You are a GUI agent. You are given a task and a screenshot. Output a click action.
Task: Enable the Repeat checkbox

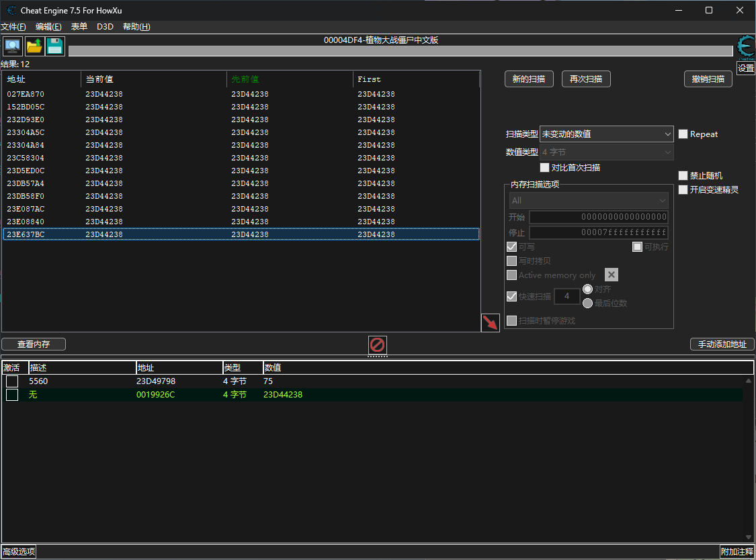coord(683,134)
